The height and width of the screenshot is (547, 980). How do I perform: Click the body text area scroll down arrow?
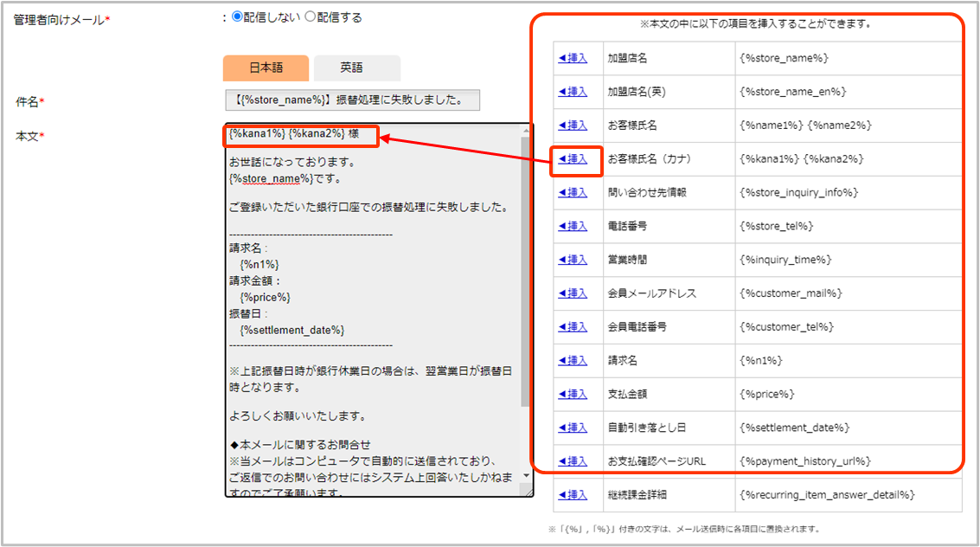[526, 489]
